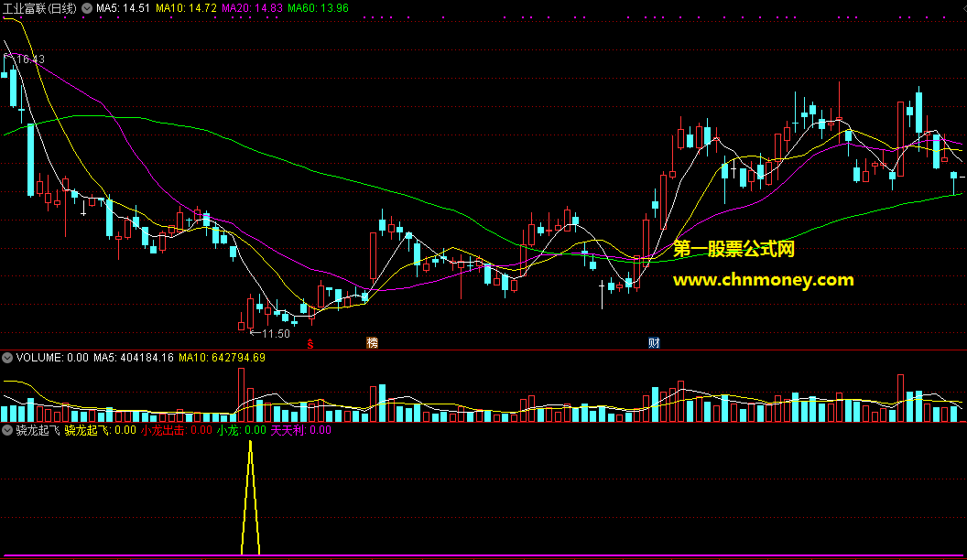The image size is (967, 560).
Task: Open the VOLUME panel dropdown arrow
Action: [x=7, y=358]
